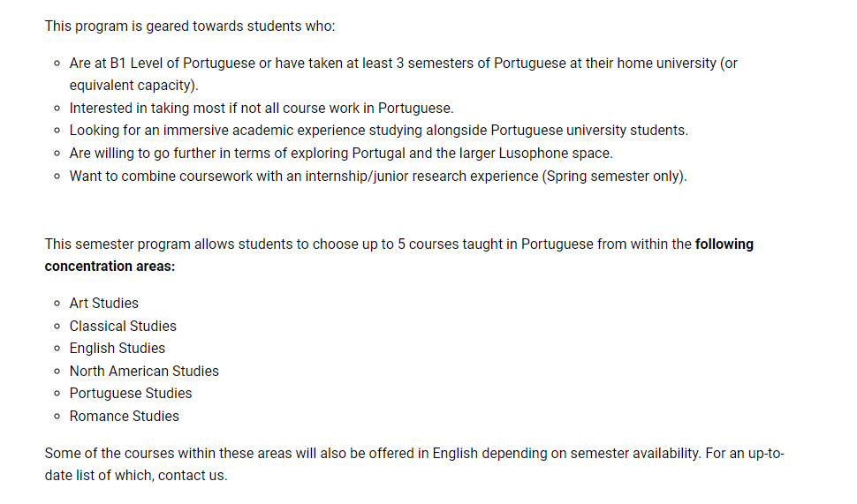Click the 'Interested in taking most' bullet text

pos(262,108)
